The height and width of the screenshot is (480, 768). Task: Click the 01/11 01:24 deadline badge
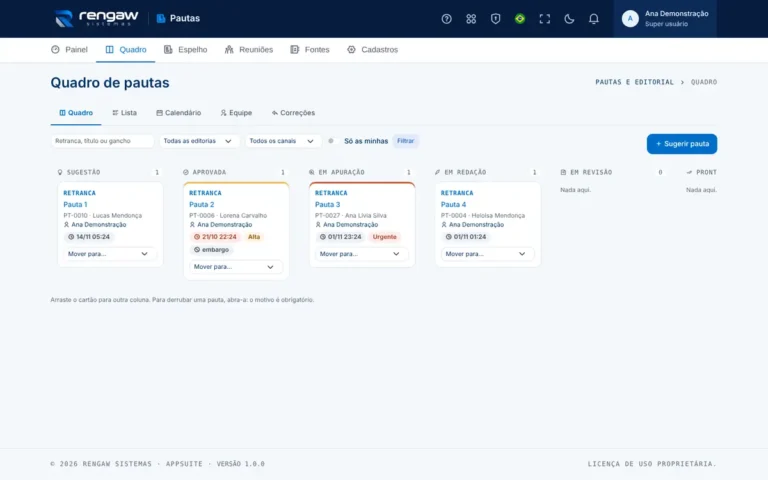466,237
